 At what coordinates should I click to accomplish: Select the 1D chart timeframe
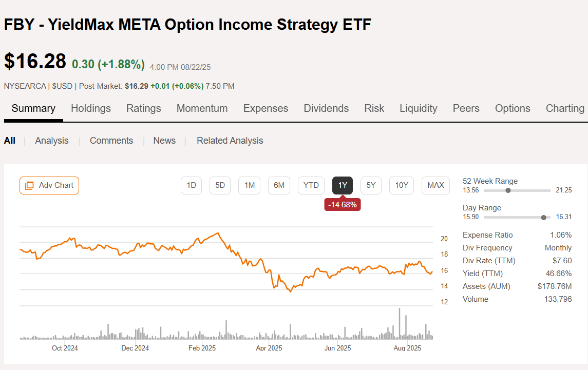pyautogui.click(x=191, y=185)
